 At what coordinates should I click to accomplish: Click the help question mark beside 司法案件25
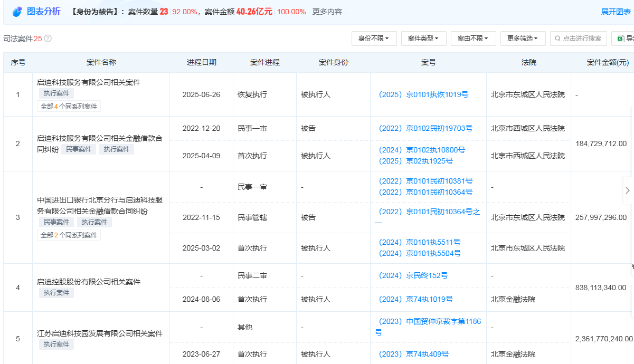[47, 38]
